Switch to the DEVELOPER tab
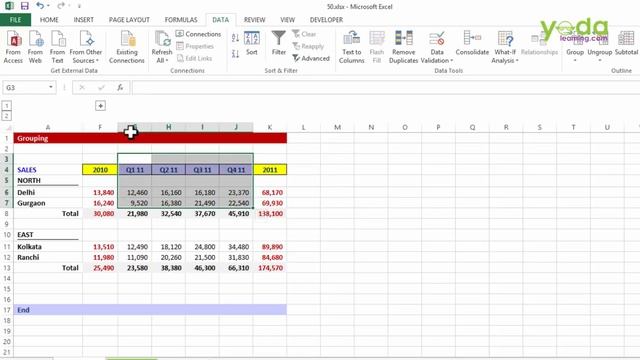Image resolution: width=640 pixels, height=360 pixels. 326,20
